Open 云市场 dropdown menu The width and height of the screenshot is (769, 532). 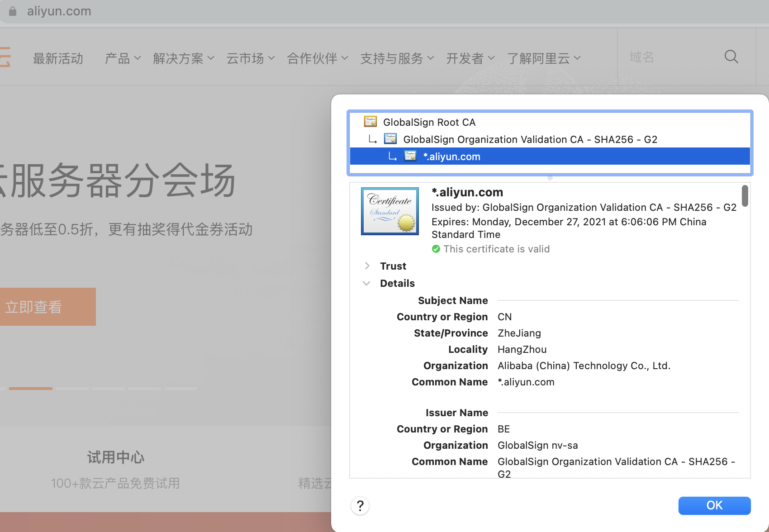click(x=251, y=58)
